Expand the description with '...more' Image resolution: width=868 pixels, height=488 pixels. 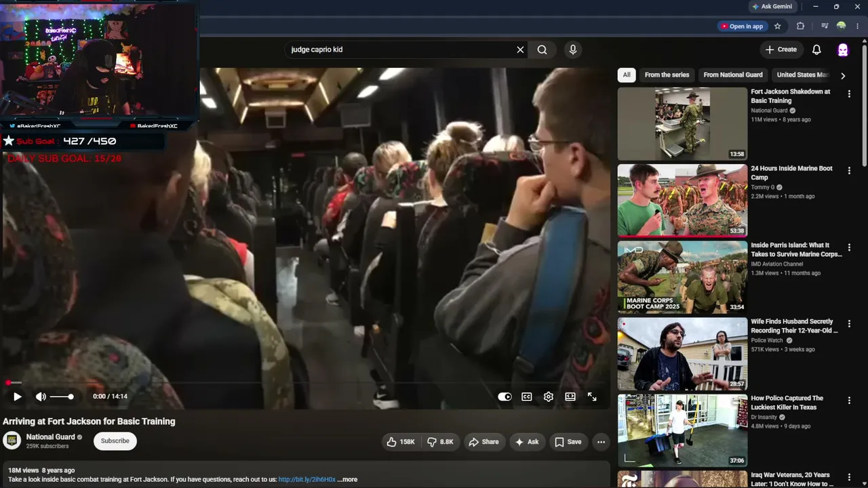coord(347,479)
